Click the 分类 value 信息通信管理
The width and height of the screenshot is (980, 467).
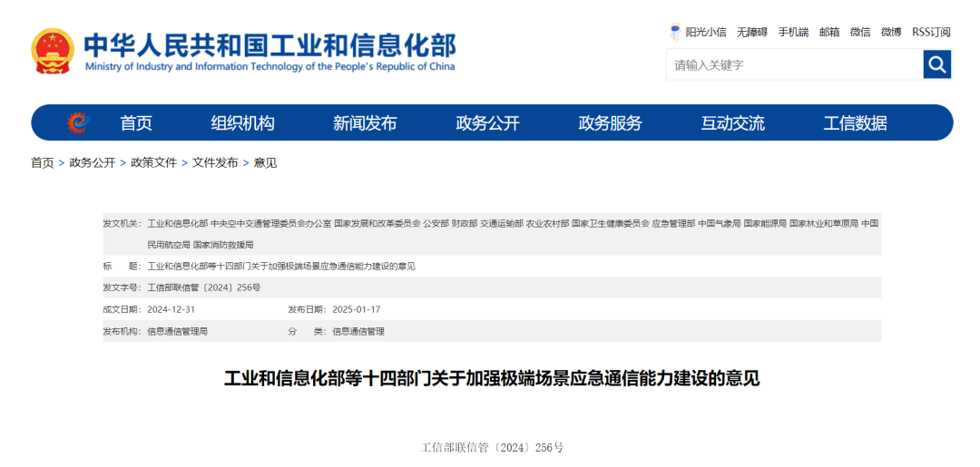tap(358, 332)
